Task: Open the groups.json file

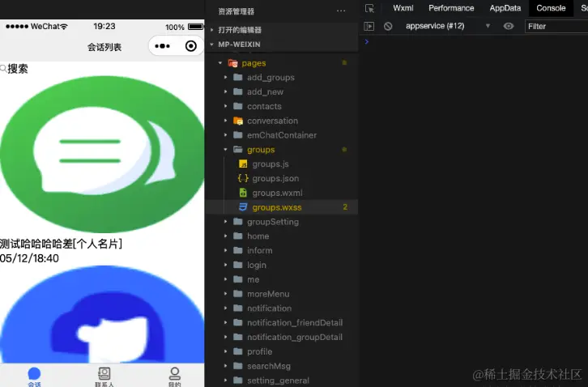Action: point(282,178)
